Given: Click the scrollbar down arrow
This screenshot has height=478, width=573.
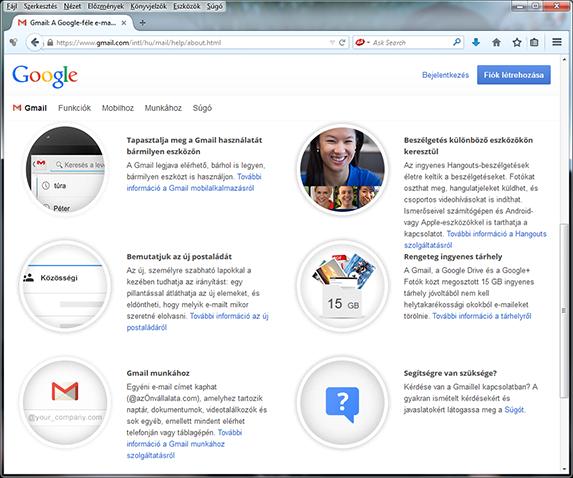Looking at the screenshot, I should click(564, 470).
